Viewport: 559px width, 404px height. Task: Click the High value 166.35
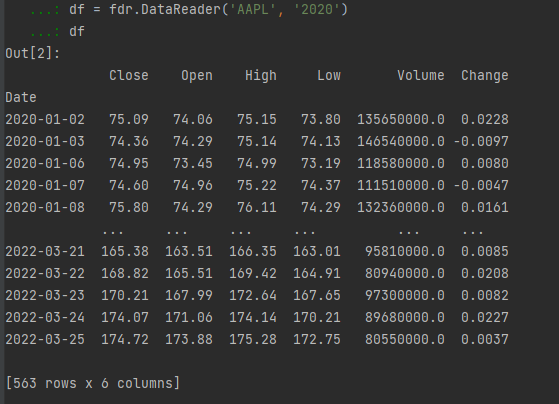pyautogui.click(x=253, y=251)
